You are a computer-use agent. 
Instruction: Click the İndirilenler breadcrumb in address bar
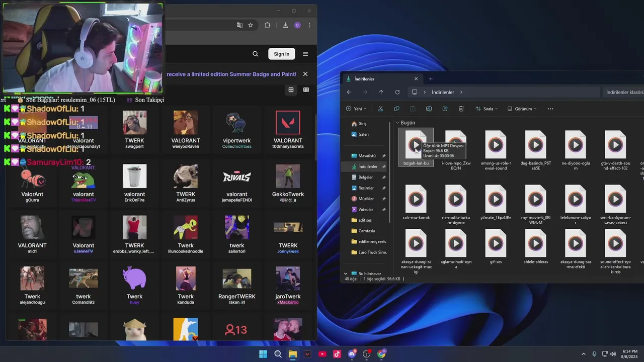[443, 92]
